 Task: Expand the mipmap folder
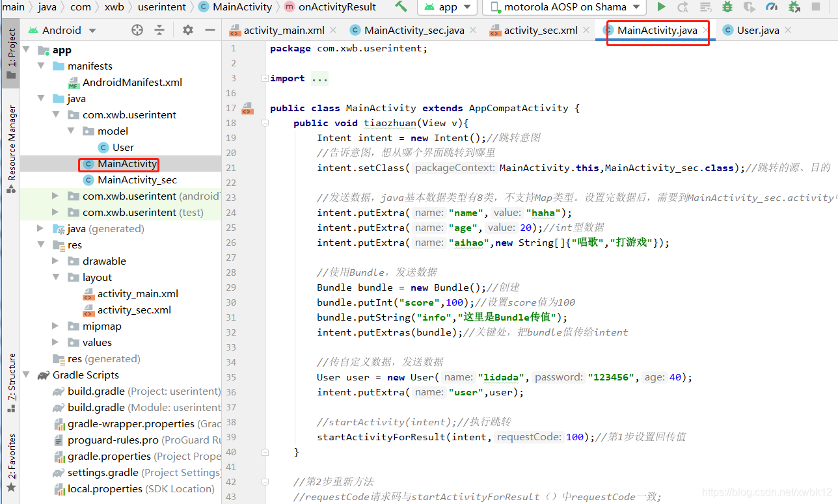[56, 326]
